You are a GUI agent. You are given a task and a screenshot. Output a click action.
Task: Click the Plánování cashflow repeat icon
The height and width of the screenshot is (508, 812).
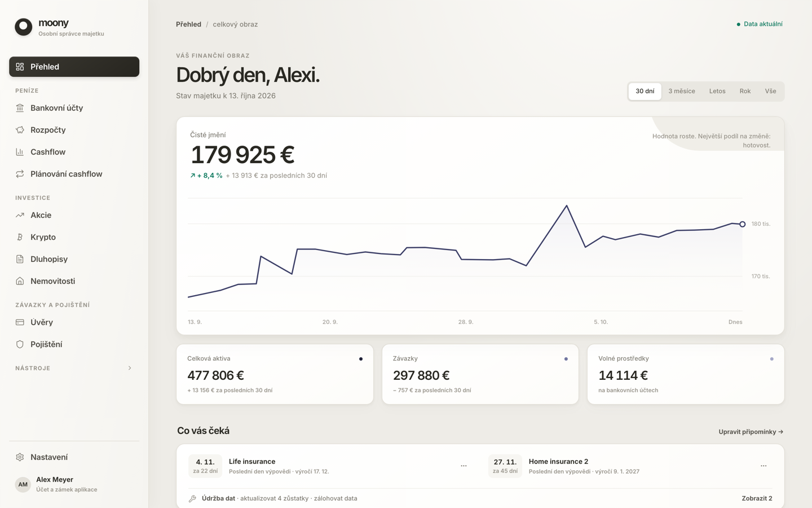20,174
